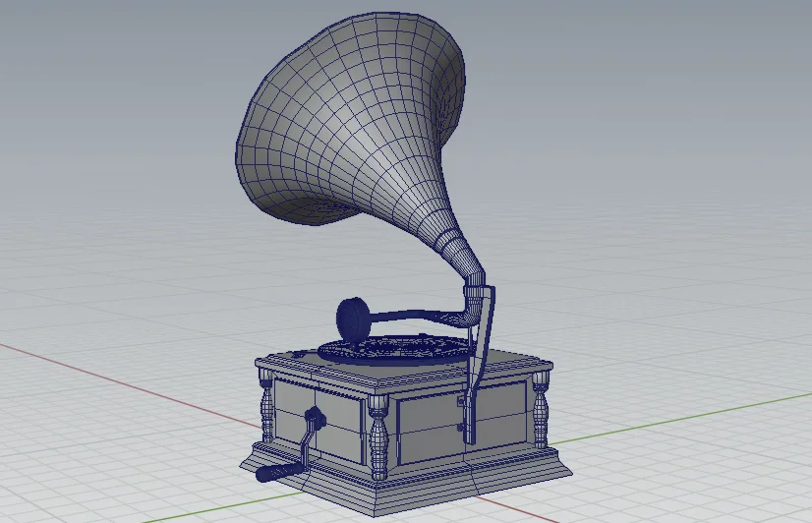Click the left corner pillar of the cabinet

tap(263, 406)
